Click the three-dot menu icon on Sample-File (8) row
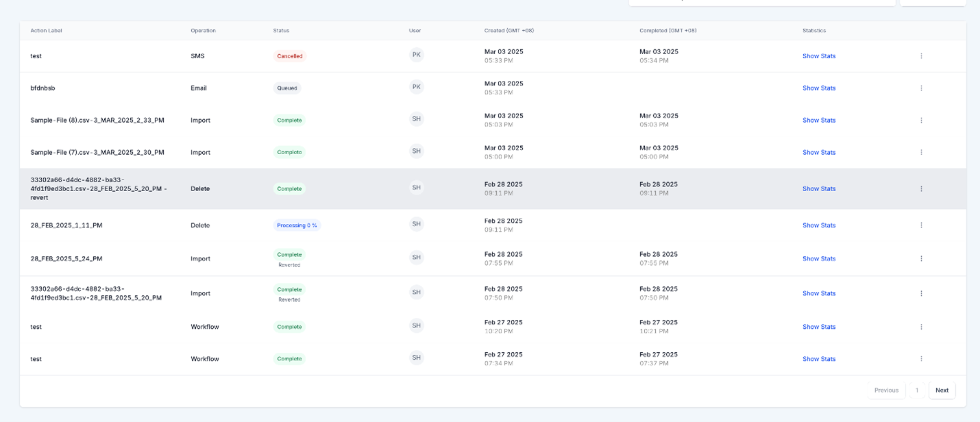Viewport: 980px width, 422px height. tap(921, 120)
